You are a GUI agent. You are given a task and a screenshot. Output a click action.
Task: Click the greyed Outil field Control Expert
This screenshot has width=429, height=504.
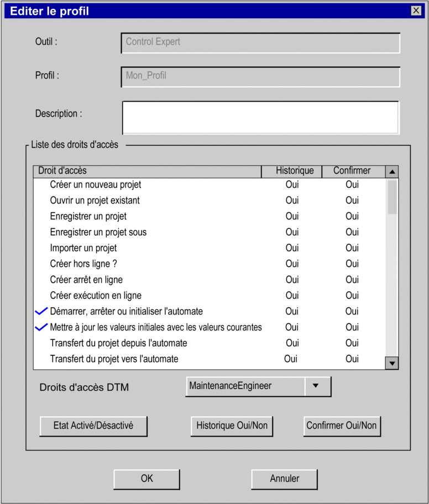click(260, 43)
